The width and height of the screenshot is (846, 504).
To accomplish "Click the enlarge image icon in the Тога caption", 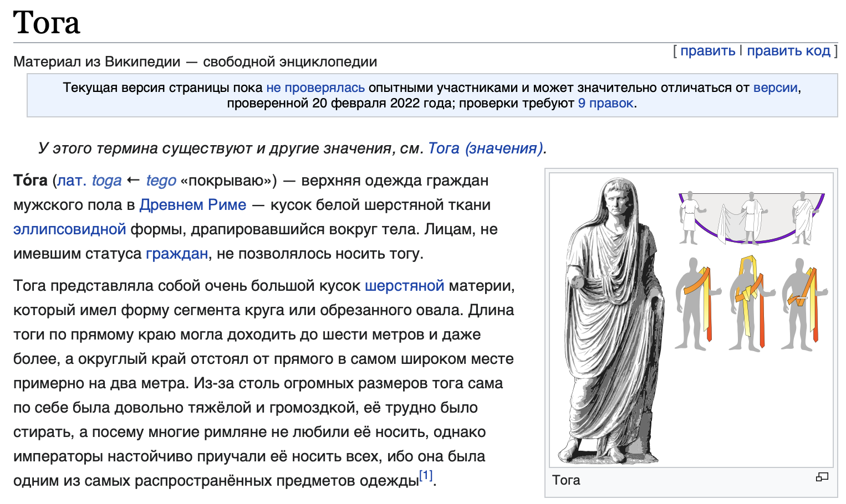I will pyautogui.click(x=822, y=477).
